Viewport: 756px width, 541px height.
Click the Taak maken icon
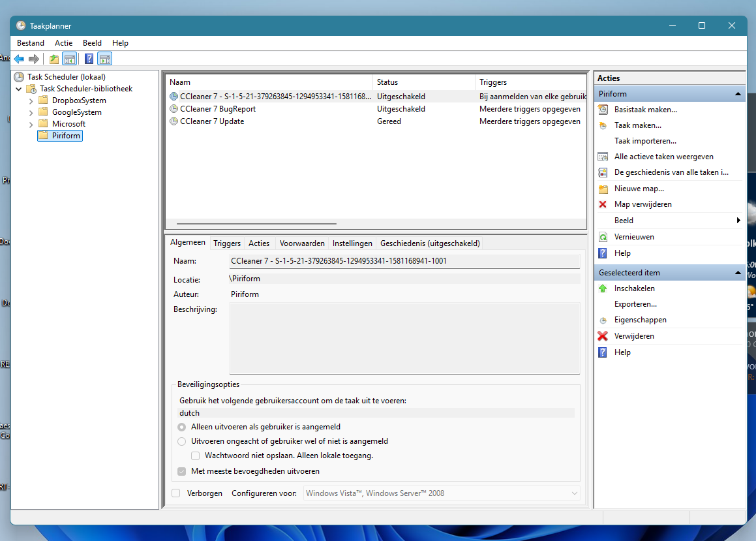click(603, 125)
